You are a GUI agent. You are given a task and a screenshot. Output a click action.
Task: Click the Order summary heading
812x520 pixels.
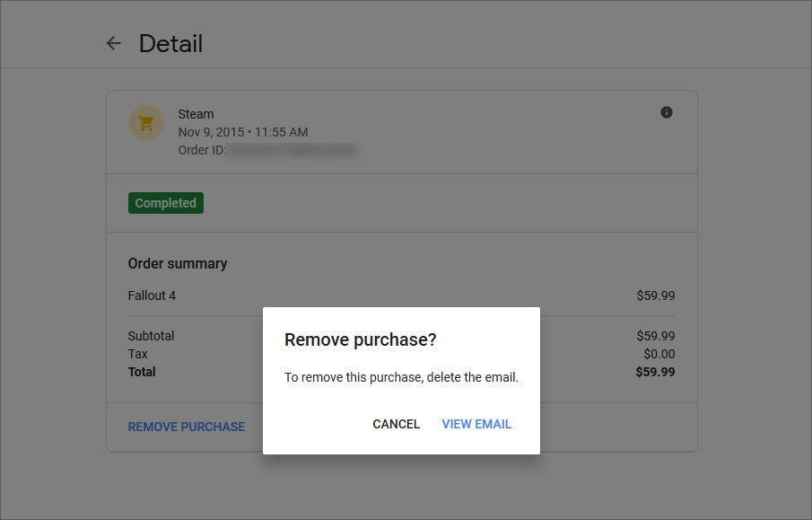(x=178, y=263)
